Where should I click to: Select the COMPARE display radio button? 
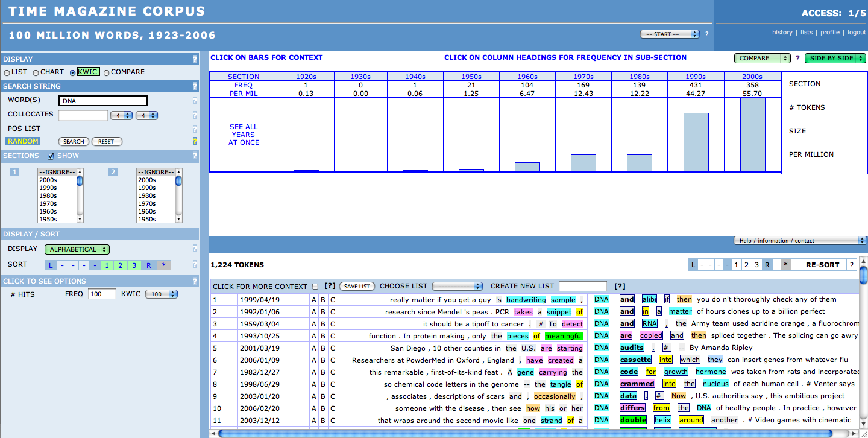click(x=107, y=72)
